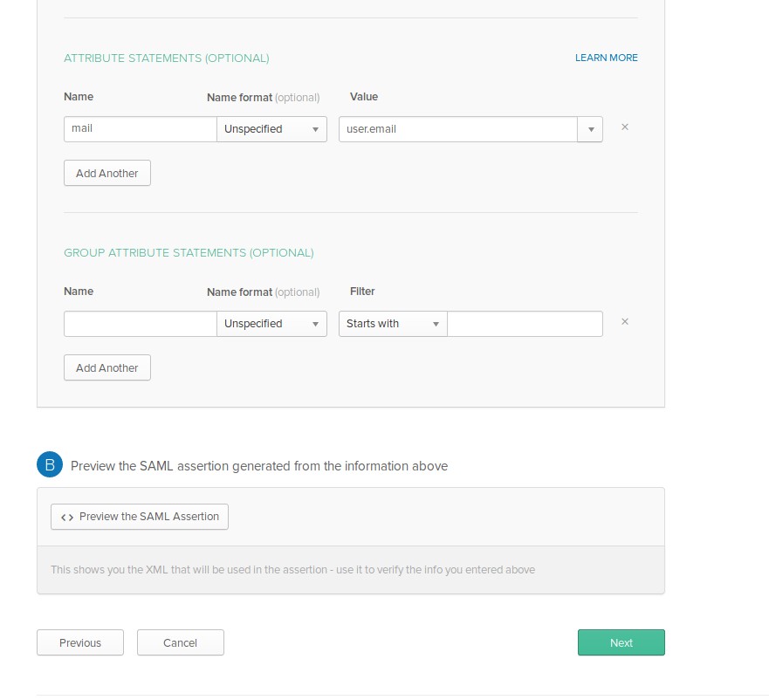This screenshot has height=700, width=769.
Task: Open the Starts with filter dropdown
Action: (393, 324)
